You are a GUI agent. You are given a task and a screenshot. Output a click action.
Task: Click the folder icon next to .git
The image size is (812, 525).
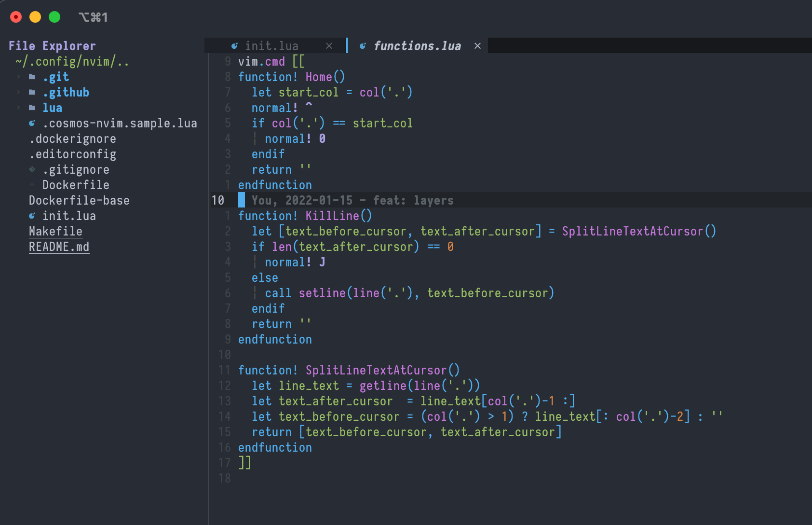click(31, 77)
